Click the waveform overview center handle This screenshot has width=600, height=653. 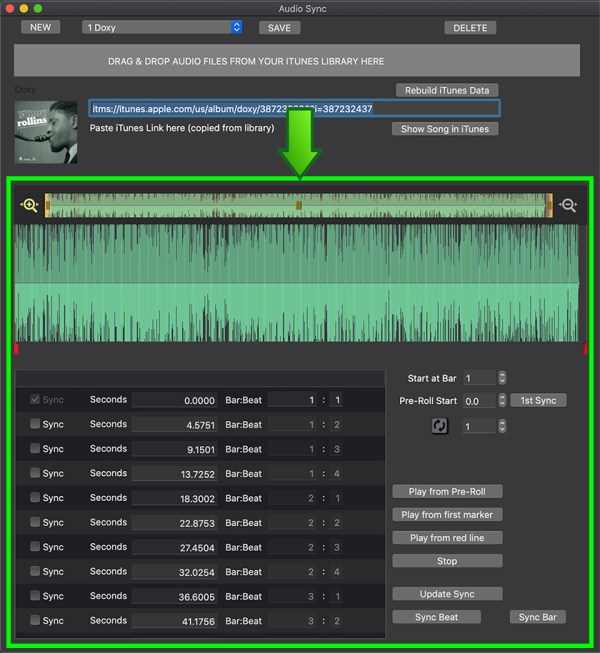click(x=298, y=205)
